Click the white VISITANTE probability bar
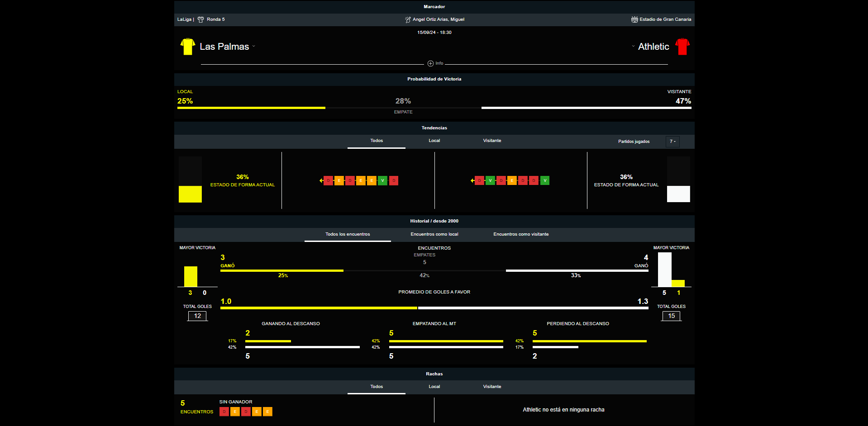Image resolution: width=868 pixels, height=426 pixels. [587, 108]
